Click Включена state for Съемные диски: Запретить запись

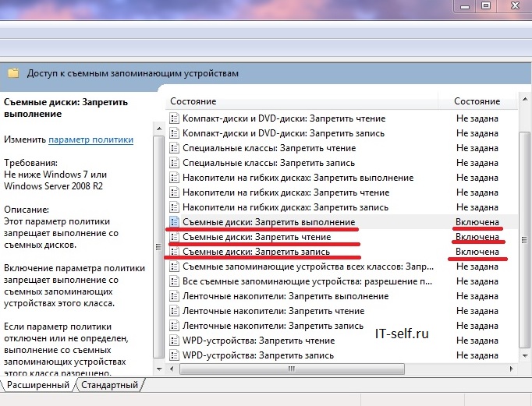[x=477, y=252]
